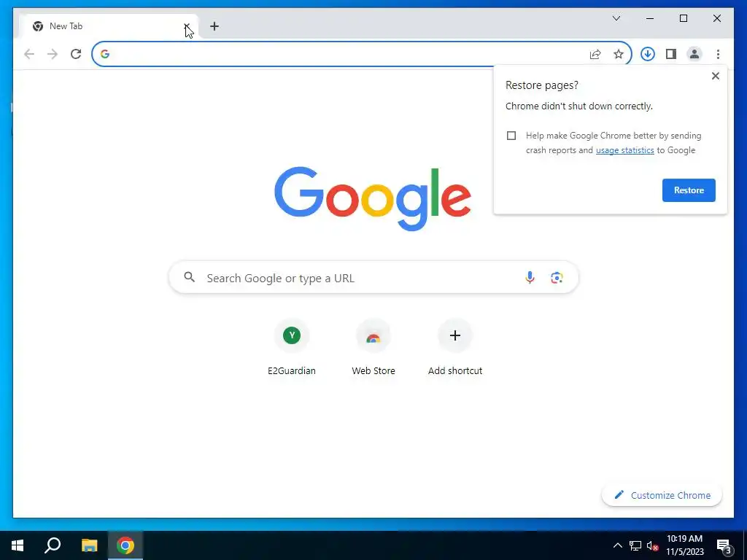This screenshot has width=747, height=560.
Task: Open the tab search chevron
Action: click(616, 18)
